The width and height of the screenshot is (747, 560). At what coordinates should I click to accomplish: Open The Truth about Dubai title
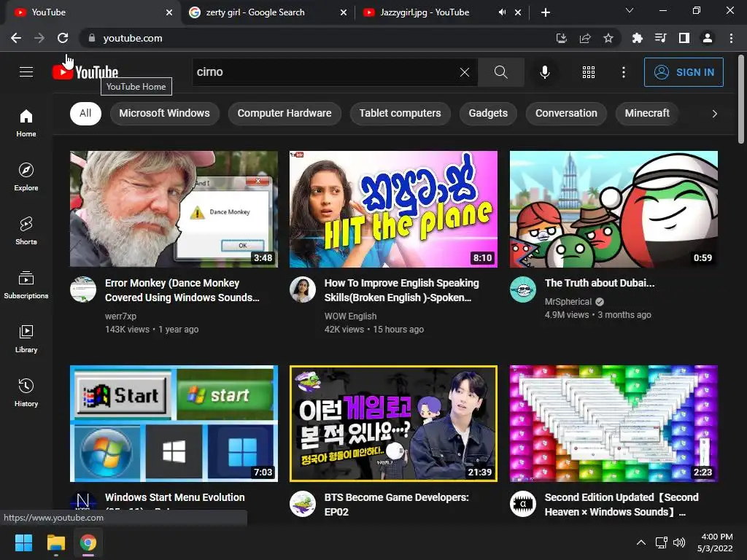click(600, 283)
